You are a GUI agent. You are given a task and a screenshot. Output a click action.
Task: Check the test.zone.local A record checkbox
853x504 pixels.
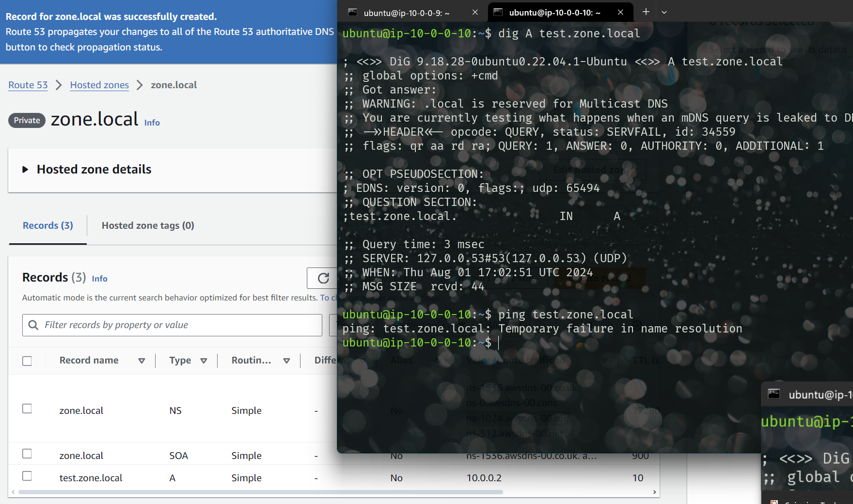27,476
